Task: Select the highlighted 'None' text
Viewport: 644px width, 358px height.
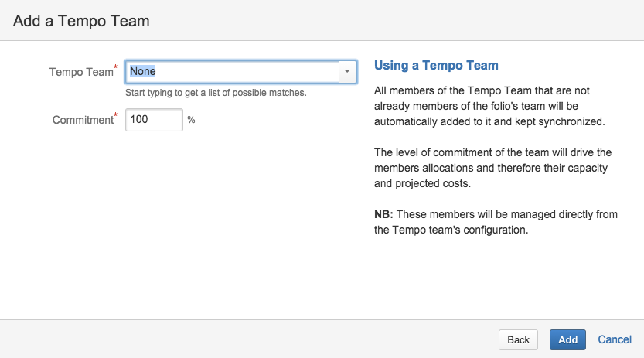Action: (x=143, y=71)
